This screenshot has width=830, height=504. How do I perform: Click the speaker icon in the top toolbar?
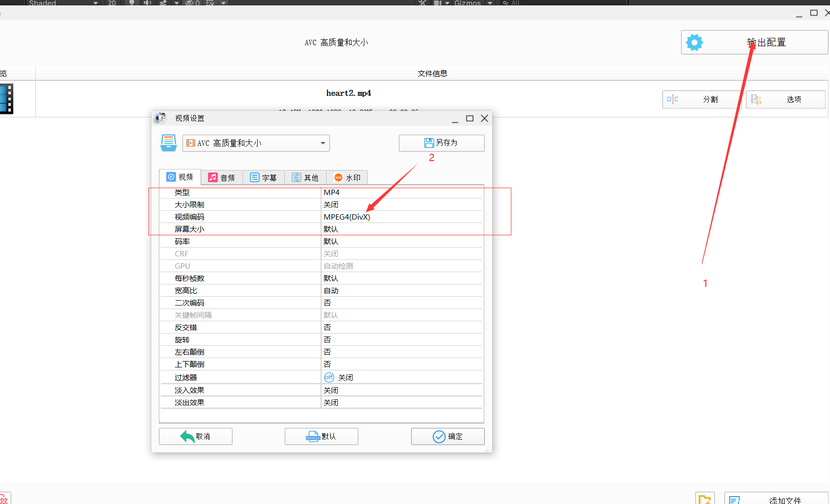point(147,3)
